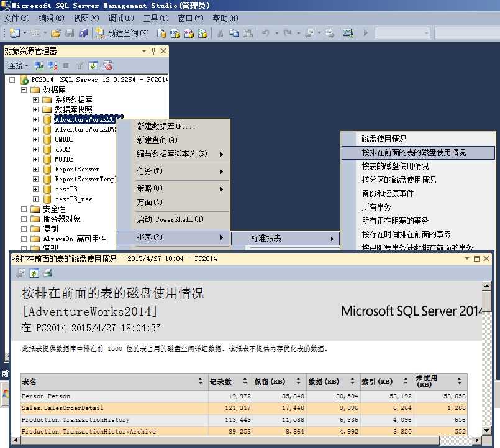Sort report by 索引(KB) column
Viewport: 500px width, 448px height.
406,381
